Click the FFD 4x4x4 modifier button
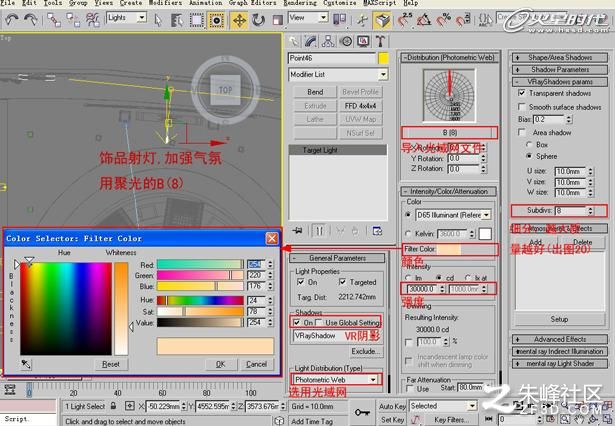 360,106
